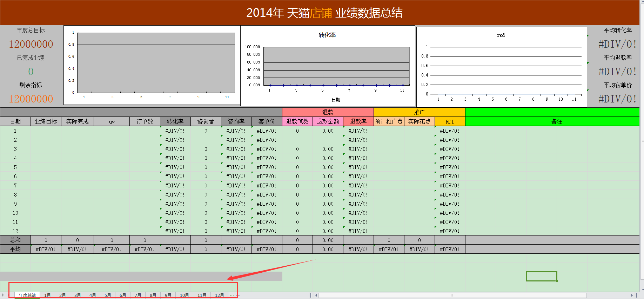Select #DIV/0! value under 平均客单价

617,99
